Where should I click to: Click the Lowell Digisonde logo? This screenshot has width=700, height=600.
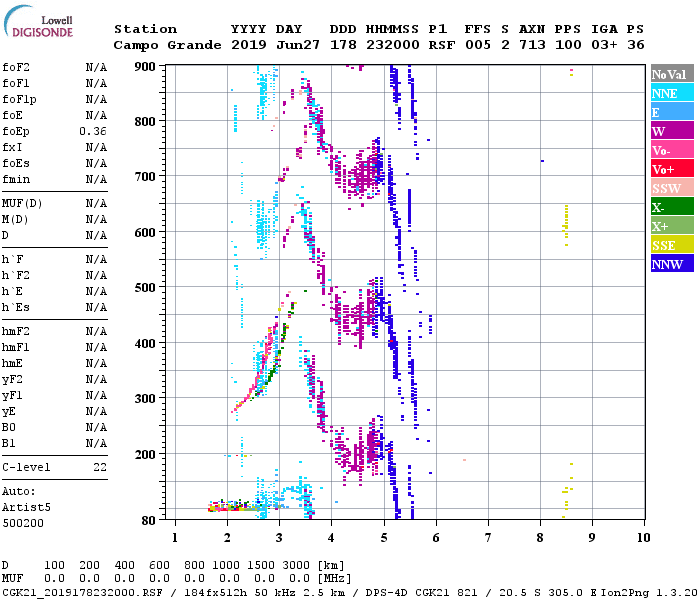(38, 22)
